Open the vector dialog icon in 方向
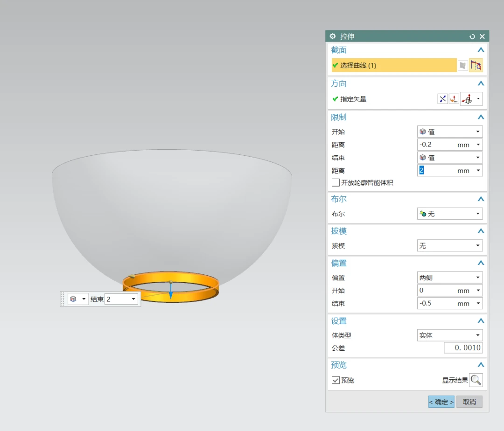Image resolution: width=504 pixels, height=431 pixels. 454,99
